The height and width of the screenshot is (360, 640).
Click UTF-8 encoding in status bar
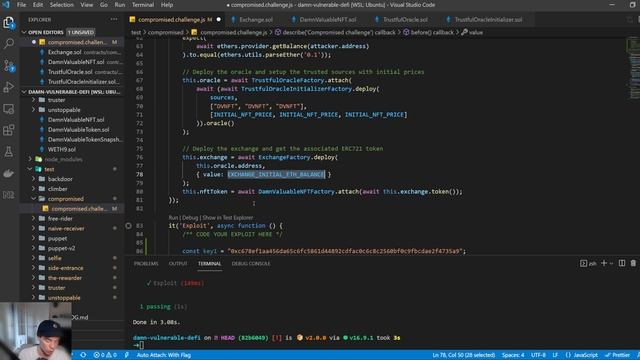pos(538,355)
